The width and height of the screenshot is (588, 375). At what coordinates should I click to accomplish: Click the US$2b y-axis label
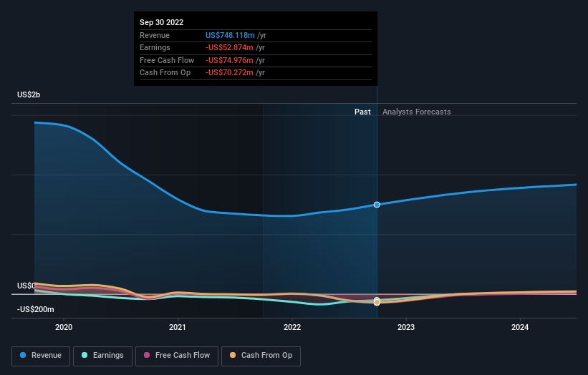[29, 94]
